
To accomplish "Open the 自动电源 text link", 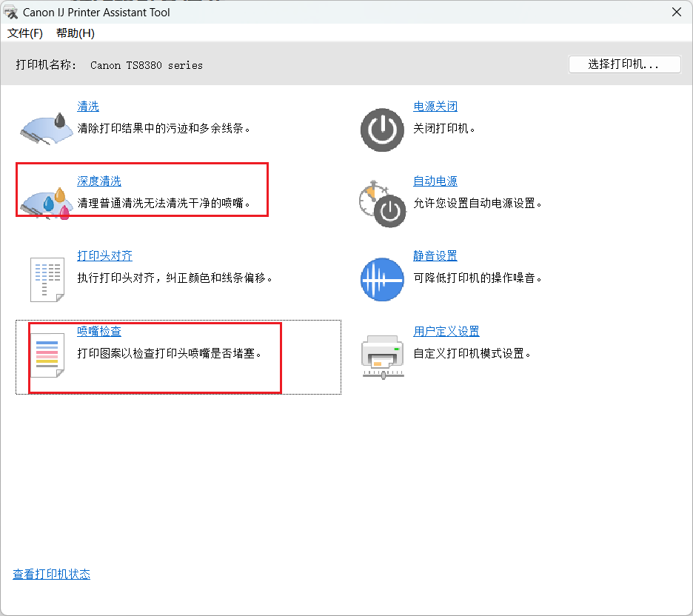I will [x=435, y=181].
